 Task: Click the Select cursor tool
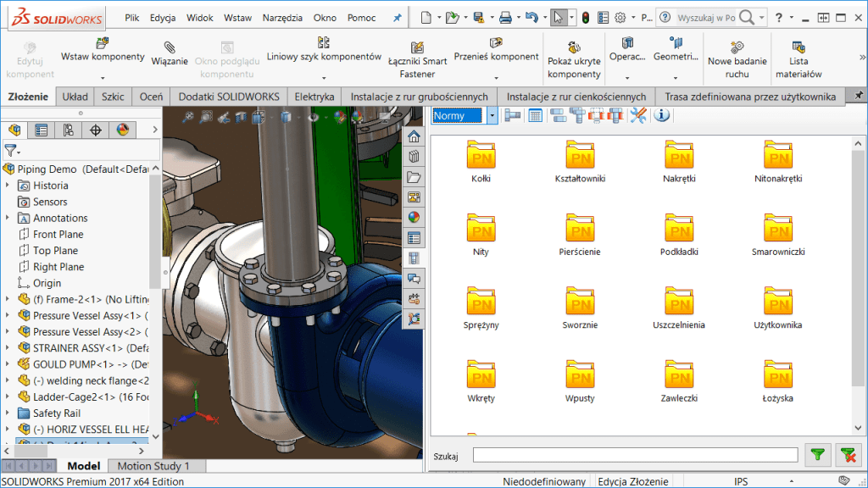pos(558,18)
